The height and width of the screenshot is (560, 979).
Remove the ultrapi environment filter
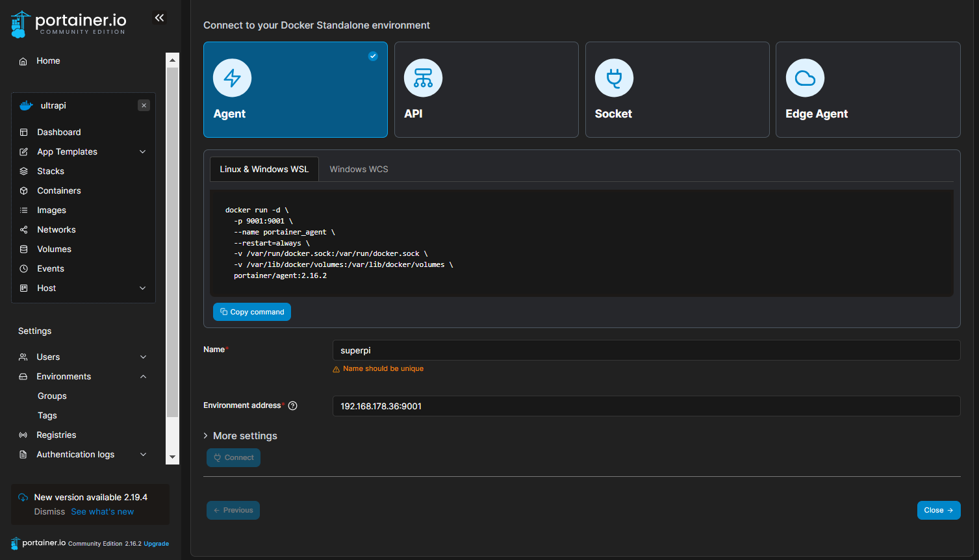(144, 105)
